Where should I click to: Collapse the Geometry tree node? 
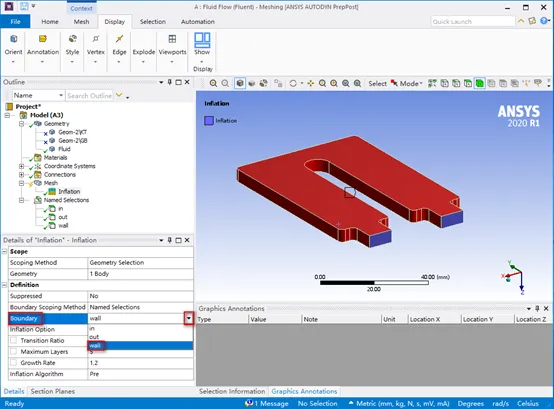[x=22, y=124]
